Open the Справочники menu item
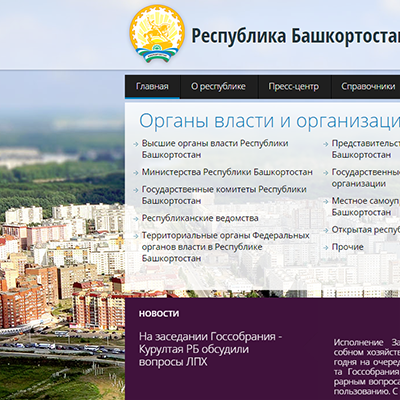400x400 pixels. pos(368,87)
